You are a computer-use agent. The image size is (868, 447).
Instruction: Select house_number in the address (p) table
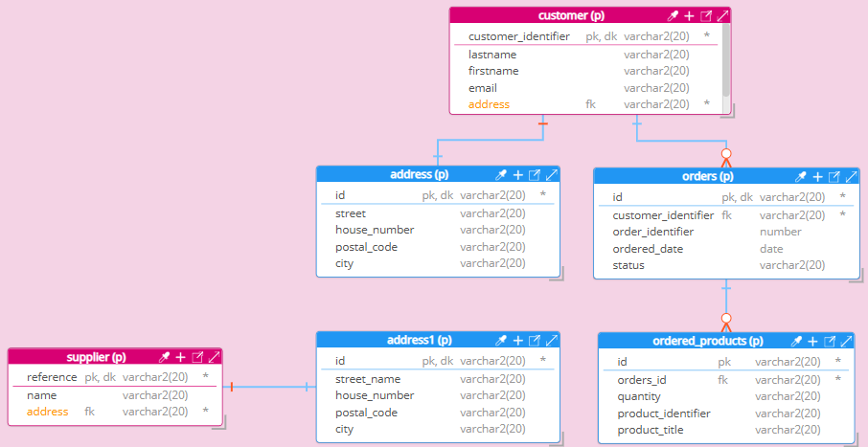point(439,230)
